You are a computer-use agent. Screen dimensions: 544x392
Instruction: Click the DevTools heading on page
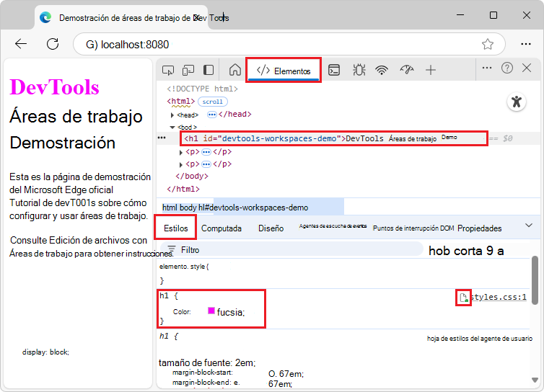54,86
